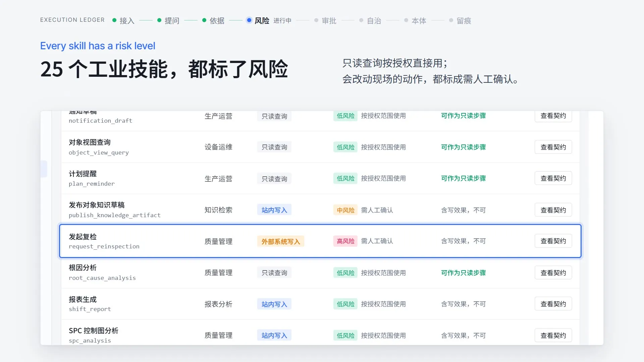Click the 计划提醒 skill name
This screenshot has height=362, width=644.
pos(83,174)
